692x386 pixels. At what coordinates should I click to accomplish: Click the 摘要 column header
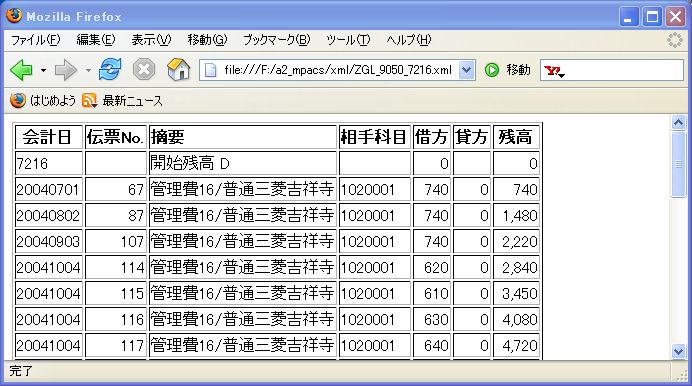[x=243, y=137]
